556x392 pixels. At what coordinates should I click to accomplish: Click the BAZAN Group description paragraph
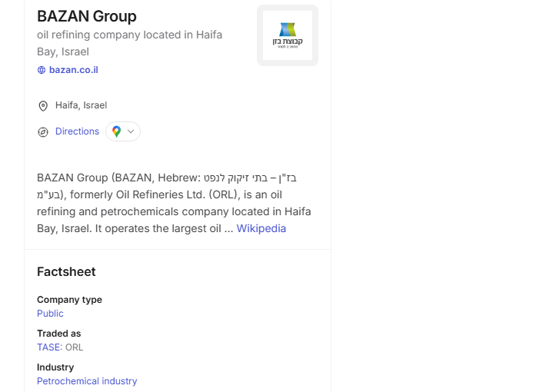point(174,203)
